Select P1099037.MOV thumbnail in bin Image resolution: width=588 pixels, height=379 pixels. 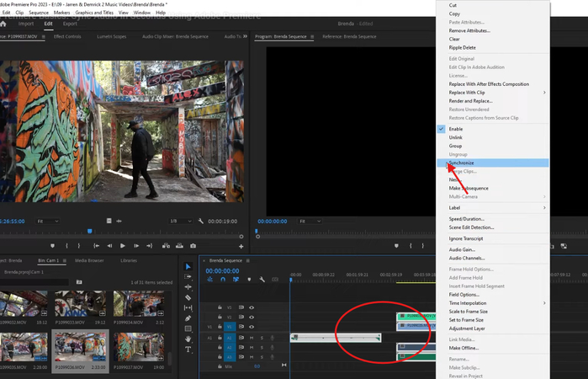[x=139, y=345]
